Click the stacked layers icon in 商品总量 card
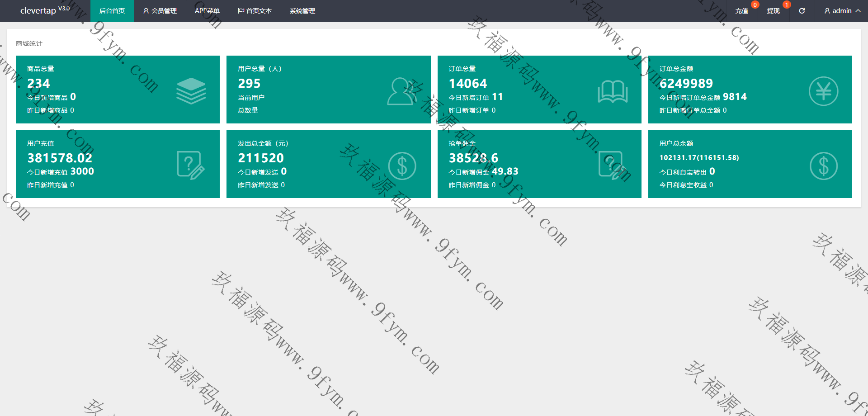Viewport: 868px width, 416px height. point(191,91)
